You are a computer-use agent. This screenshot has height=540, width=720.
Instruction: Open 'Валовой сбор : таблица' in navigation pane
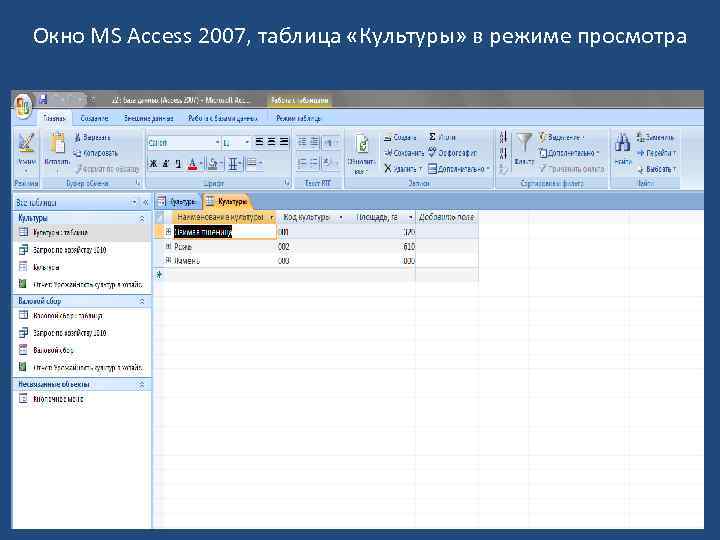point(81,316)
